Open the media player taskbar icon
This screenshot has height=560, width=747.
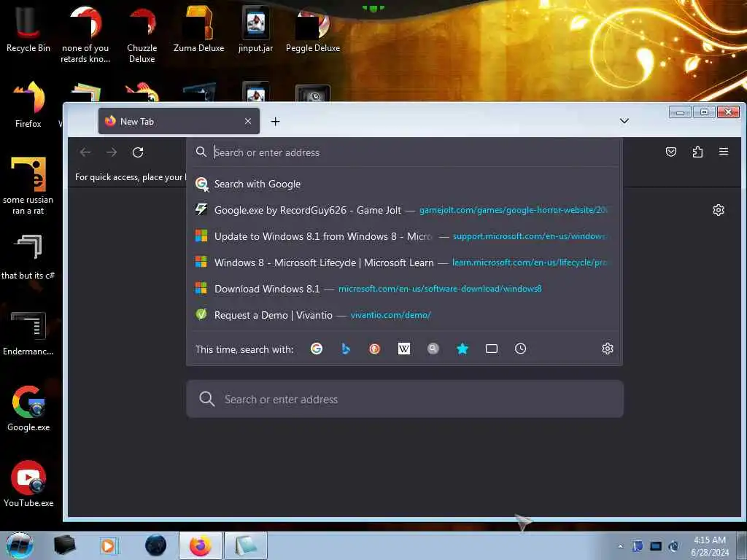(x=109, y=545)
